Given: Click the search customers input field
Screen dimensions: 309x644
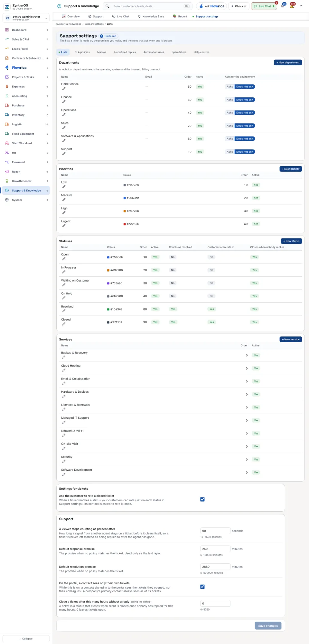Looking at the screenshot, I should tap(147, 6).
